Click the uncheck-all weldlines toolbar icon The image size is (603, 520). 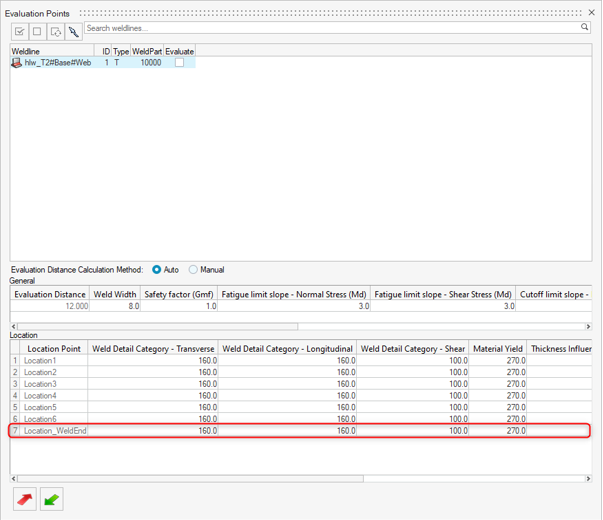tap(37, 30)
